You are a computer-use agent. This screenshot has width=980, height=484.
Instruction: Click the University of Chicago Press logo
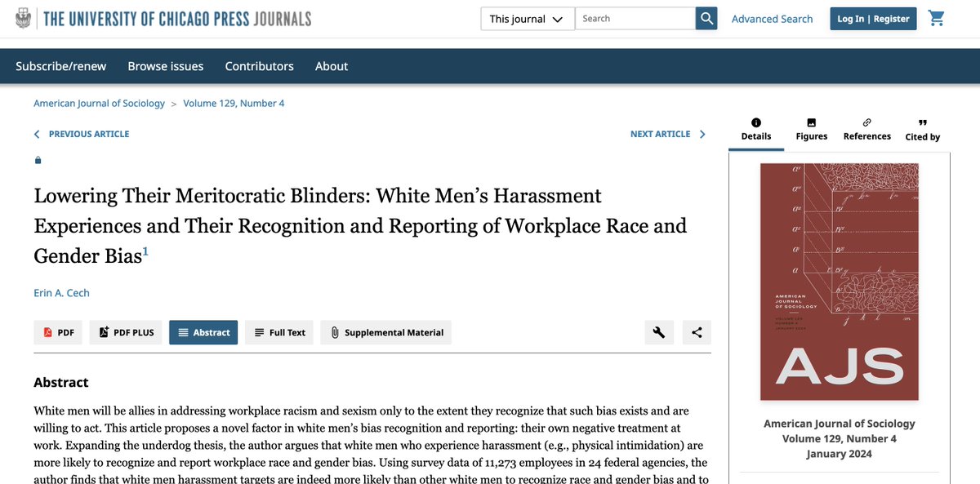click(x=163, y=19)
